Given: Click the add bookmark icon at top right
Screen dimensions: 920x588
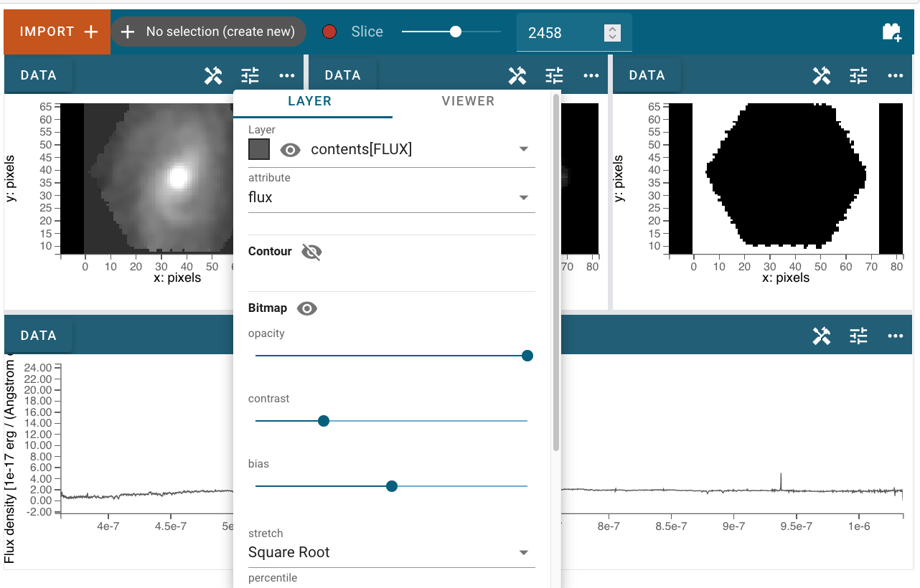Looking at the screenshot, I should pyautogui.click(x=892, y=32).
